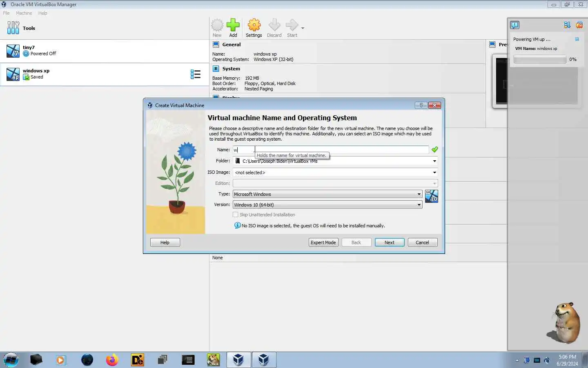
Task: Click the dialog's question mark help button
Action: pos(421,105)
